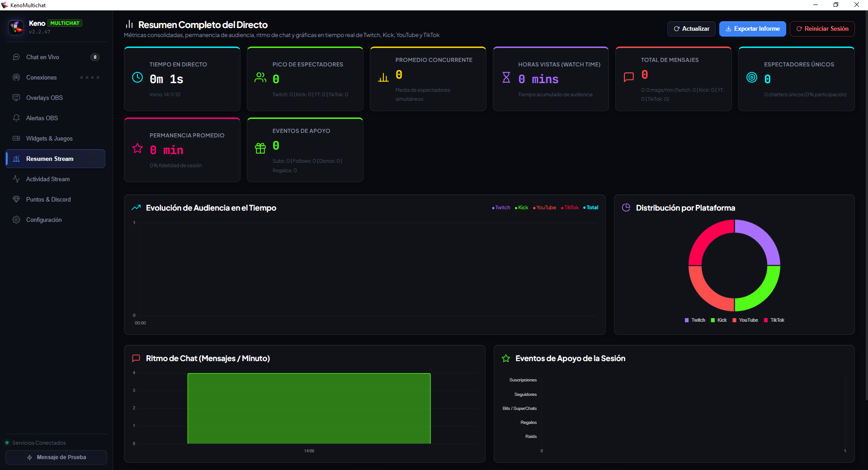Open Configuración settings
The height and width of the screenshot is (470, 868).
(x=56, y=220)
